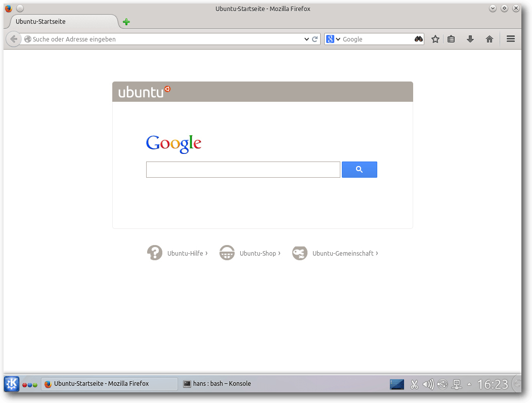Viewport: 532px width, 403px height.
Task: Show bookmarks list icon in toolbar
Action: point(451,39)
